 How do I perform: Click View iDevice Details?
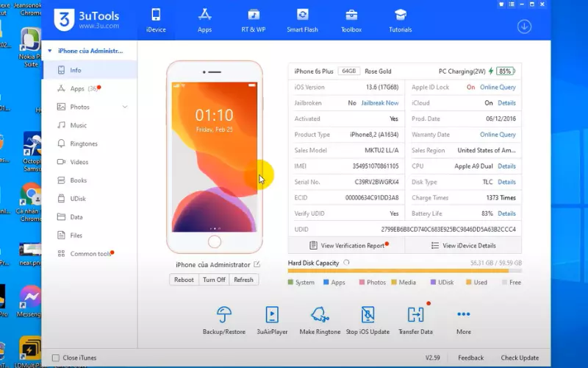point(464,246)
